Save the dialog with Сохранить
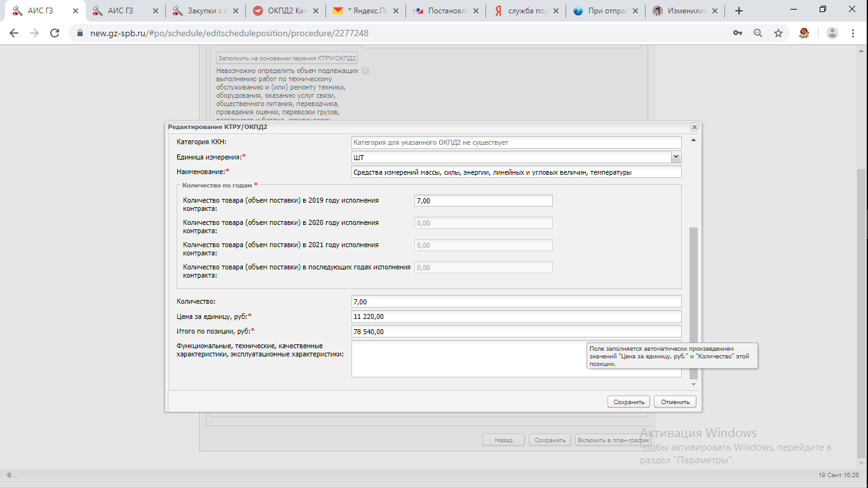Viewport: 868px width, 488px height. click(x=629, y=402)
